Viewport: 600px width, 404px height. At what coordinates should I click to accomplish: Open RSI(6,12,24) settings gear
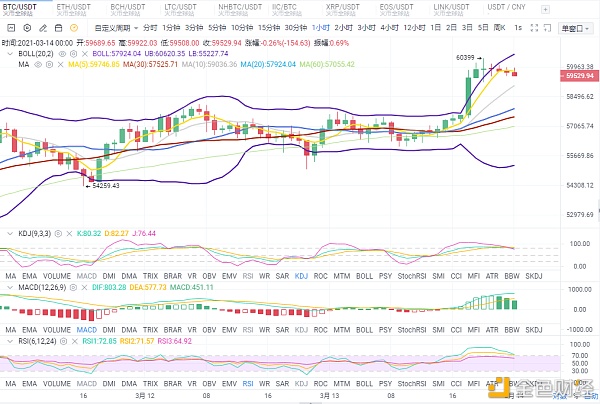(x=64, y=341)
